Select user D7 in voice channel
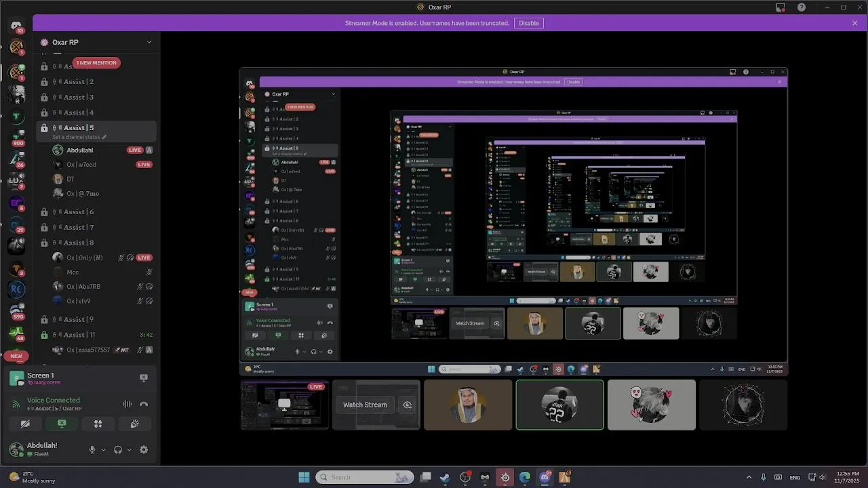Image resolution: width=868 pixels, height=488 pixels. click(x=103, y=179)
